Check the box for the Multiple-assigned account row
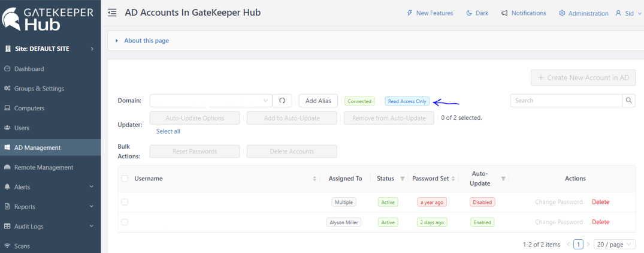Screen dimensions: 644x253 tap(125, 201)
